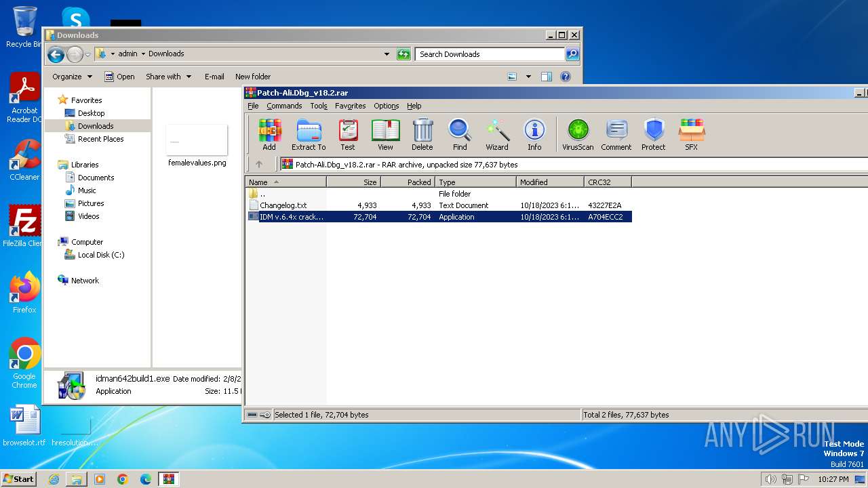Toggle the preview pane icon
The width and height of the screenshot is (868, 488).
pos(547,77)
